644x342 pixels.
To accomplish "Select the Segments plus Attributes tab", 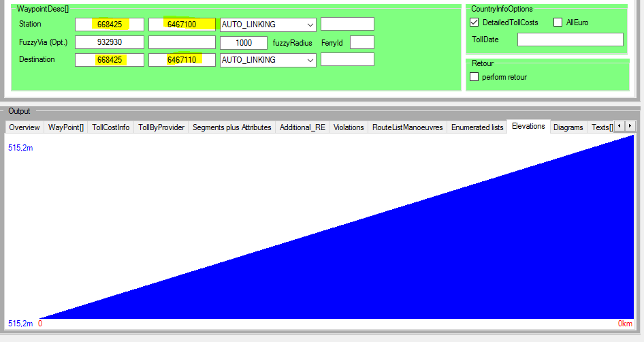I will pyautogui.click(x=231, y=127).
